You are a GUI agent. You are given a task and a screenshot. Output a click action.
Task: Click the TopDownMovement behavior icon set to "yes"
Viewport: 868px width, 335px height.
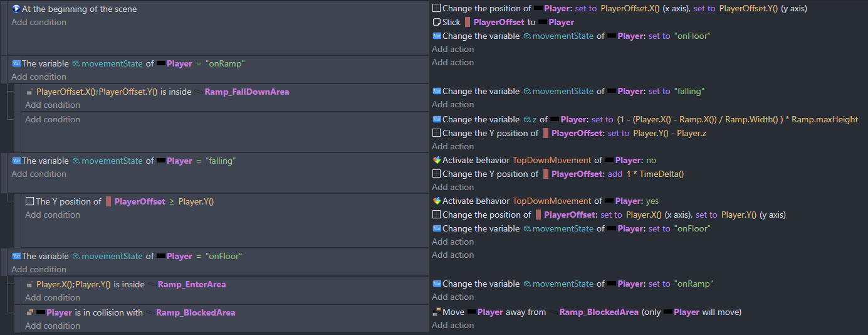(x=437, y=201)
